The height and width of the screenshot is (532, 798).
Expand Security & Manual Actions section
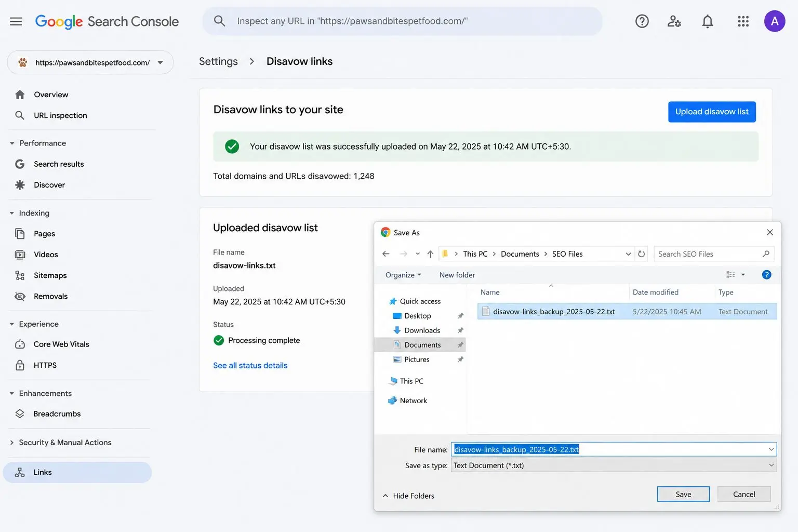click(x=12, y=443)
